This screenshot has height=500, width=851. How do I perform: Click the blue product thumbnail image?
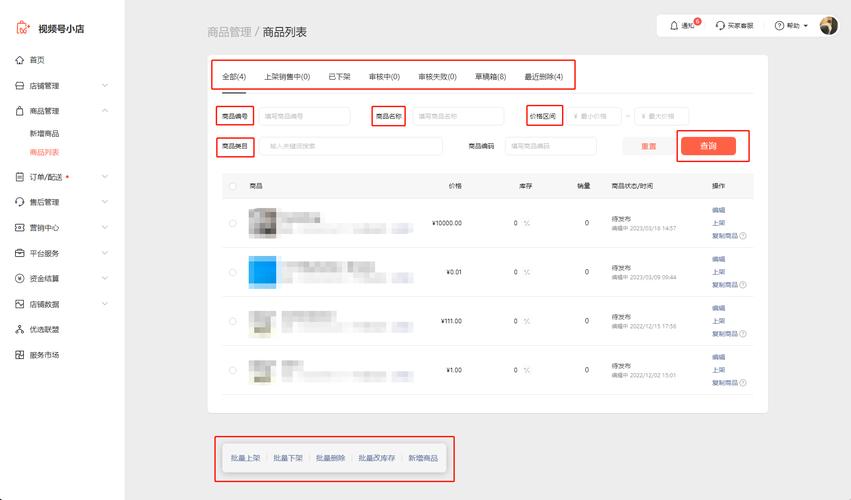coord(262,272)
